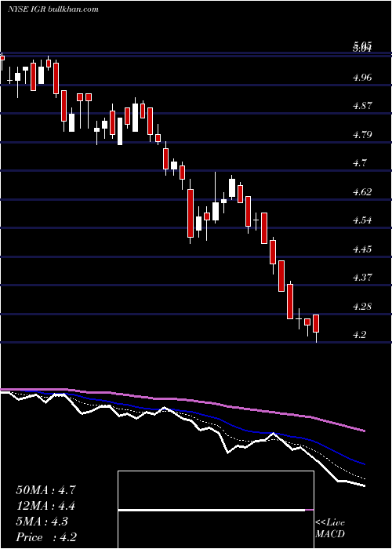Click the 4.96 price axis label
Viewport: 392px width, 549px height.
coord(362,77)
